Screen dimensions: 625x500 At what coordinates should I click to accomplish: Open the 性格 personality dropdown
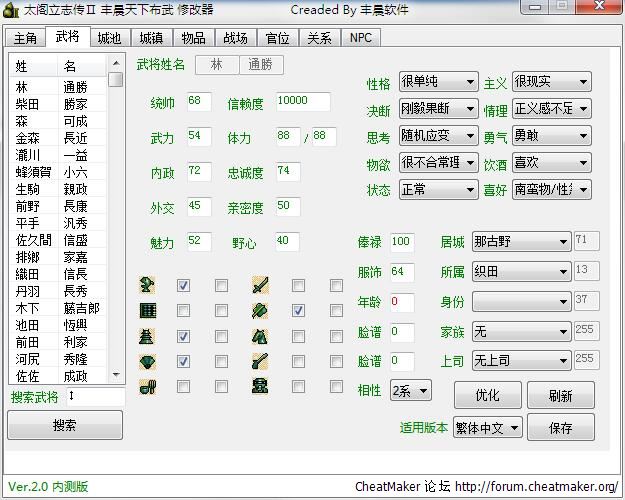coord(438,82)
